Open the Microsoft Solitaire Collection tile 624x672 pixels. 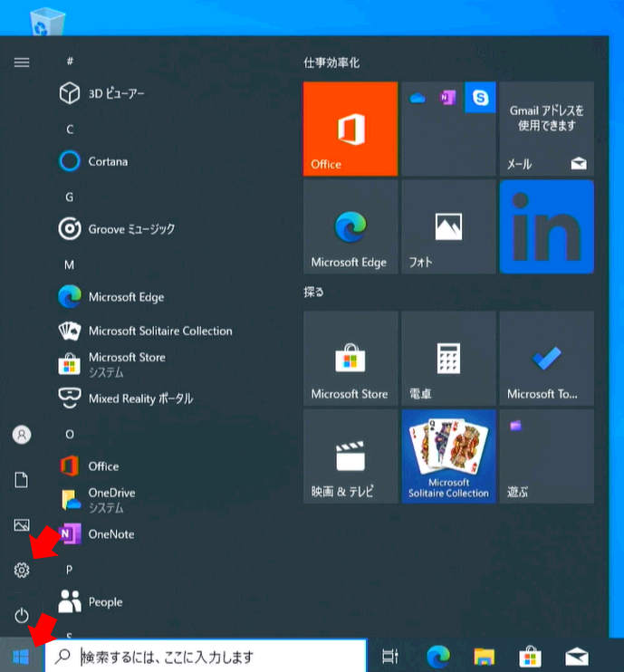tap(448, 456)
